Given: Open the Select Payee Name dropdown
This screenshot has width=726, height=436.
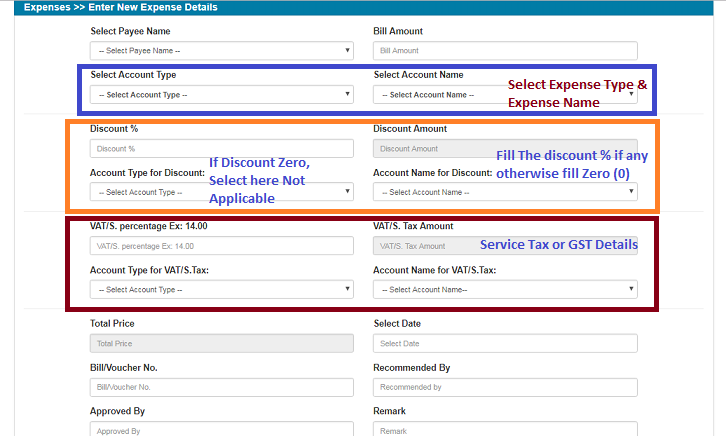Looking at the screenshot, I should point(221,50).
